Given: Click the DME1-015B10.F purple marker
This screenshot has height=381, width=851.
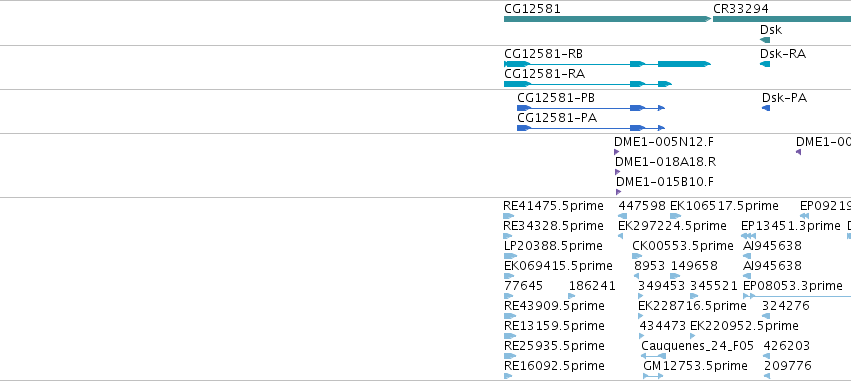Looking at the screenshot, I should coord(618,192).
